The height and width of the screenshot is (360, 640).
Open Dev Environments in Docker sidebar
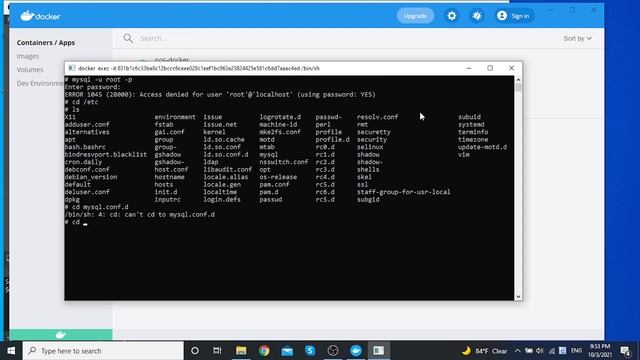[x=40, y=83]
